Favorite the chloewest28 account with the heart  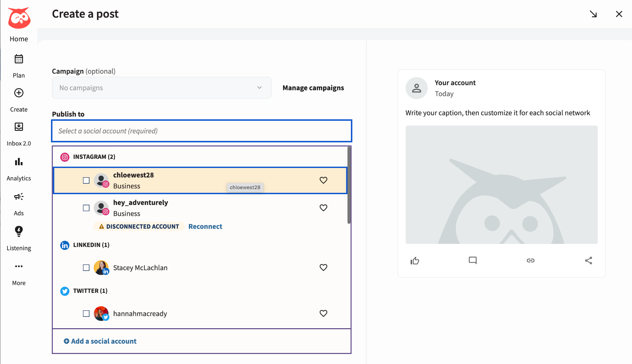pyautogui.click(x=323, y=180)
